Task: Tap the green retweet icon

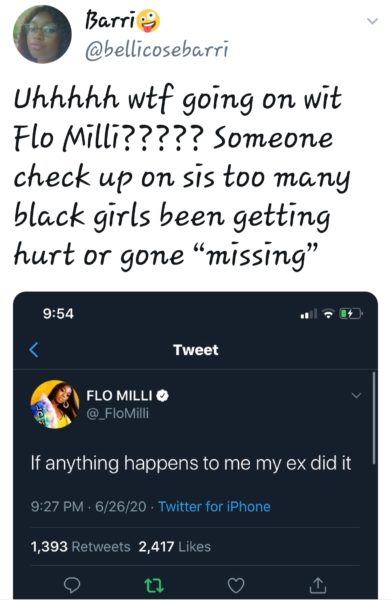Action: (x=154, y=585)
